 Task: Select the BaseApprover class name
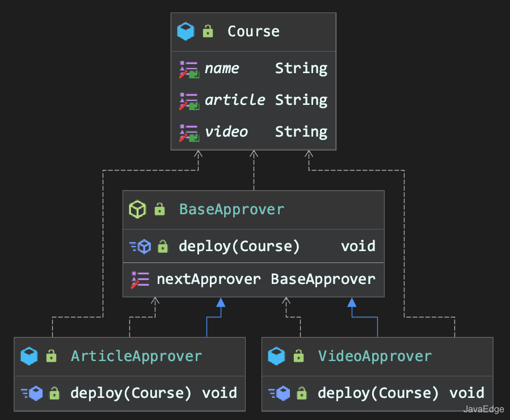231,209
